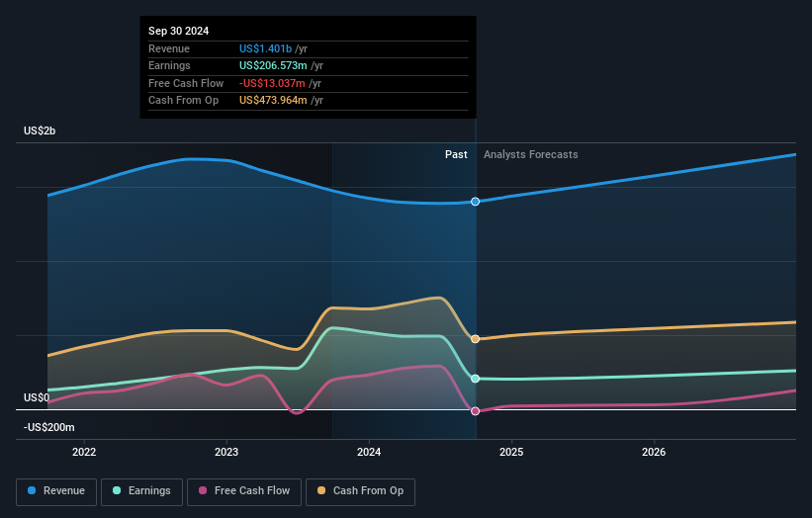Click the 2022 x-axis label
The image size is (812, 518).
pos(84,452)
